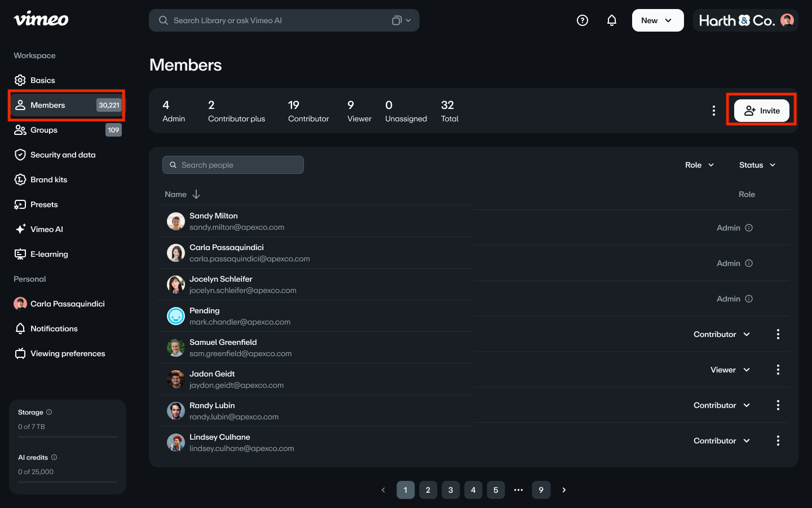
Task: Click the Vimeo logo
Action: point(41,19)
